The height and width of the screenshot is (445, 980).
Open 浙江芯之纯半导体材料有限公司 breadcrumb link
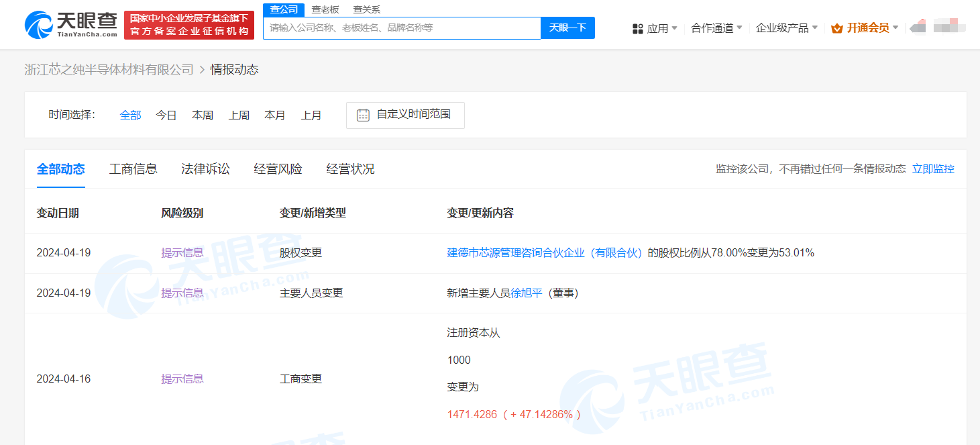pos(109,70)
